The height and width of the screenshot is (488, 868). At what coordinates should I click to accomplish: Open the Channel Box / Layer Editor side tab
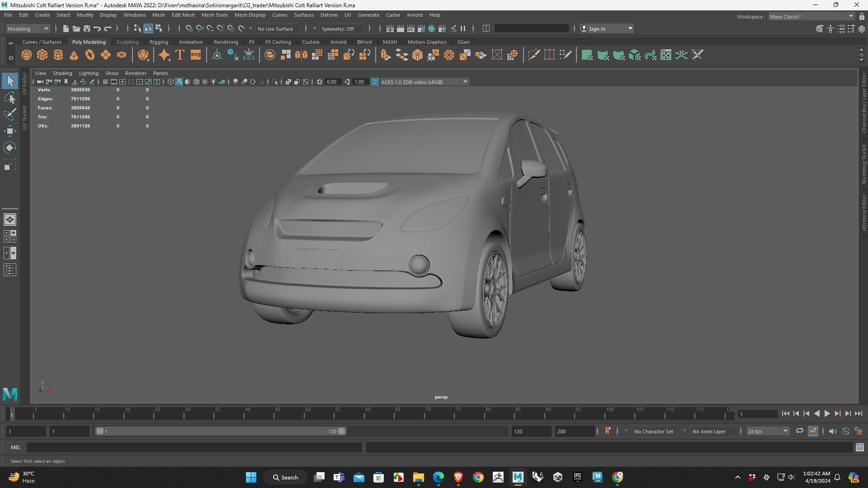pos(863,103)
